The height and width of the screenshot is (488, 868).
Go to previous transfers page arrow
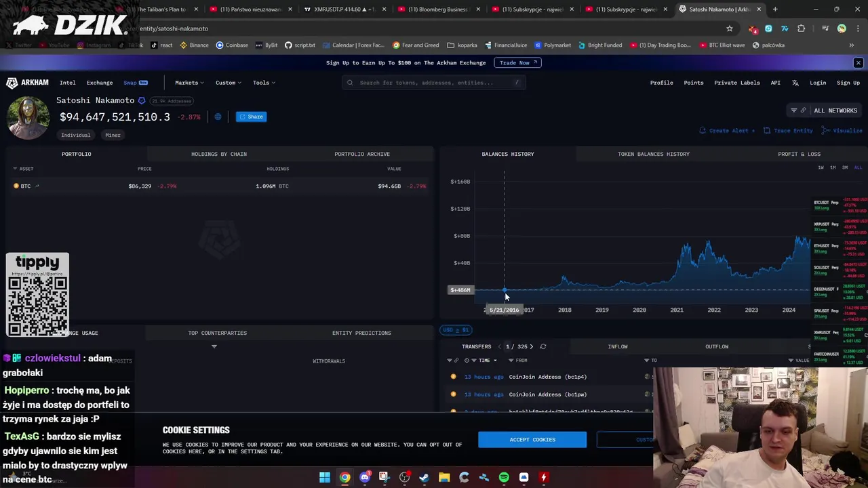pos(498,346)
